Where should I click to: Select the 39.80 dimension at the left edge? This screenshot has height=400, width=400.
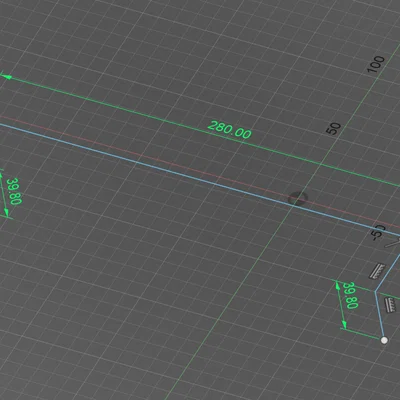(x=14, y=191)
